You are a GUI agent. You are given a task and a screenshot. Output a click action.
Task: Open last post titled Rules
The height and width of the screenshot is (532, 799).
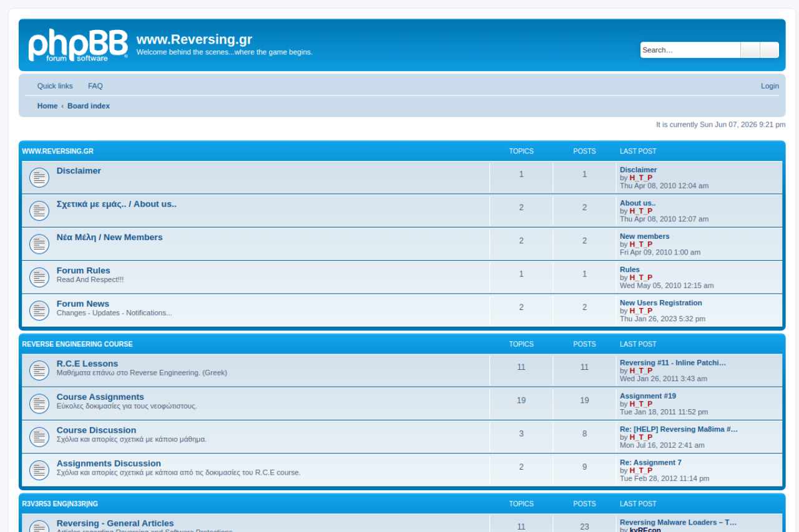[630, 269]
